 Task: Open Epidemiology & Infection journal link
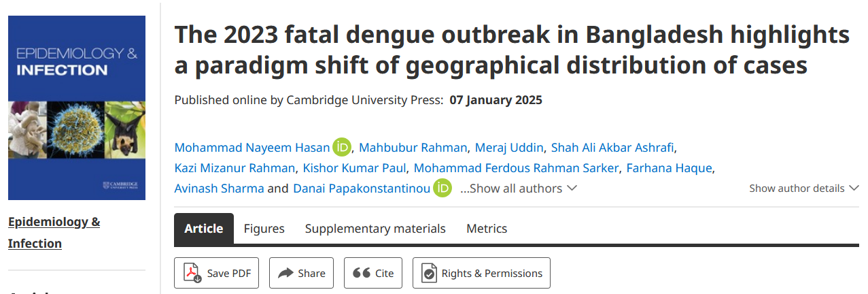pyautogui.click(x=54, y=233)
